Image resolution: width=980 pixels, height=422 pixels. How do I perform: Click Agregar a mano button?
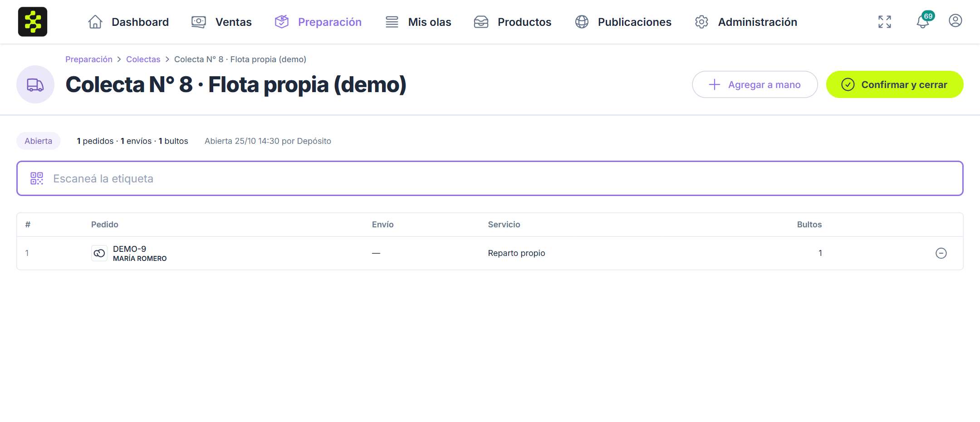click(x=755, y=84)
